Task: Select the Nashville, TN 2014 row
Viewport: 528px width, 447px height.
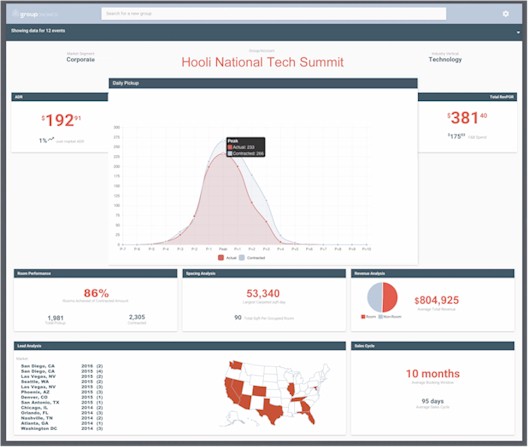Action: [62, 418]
